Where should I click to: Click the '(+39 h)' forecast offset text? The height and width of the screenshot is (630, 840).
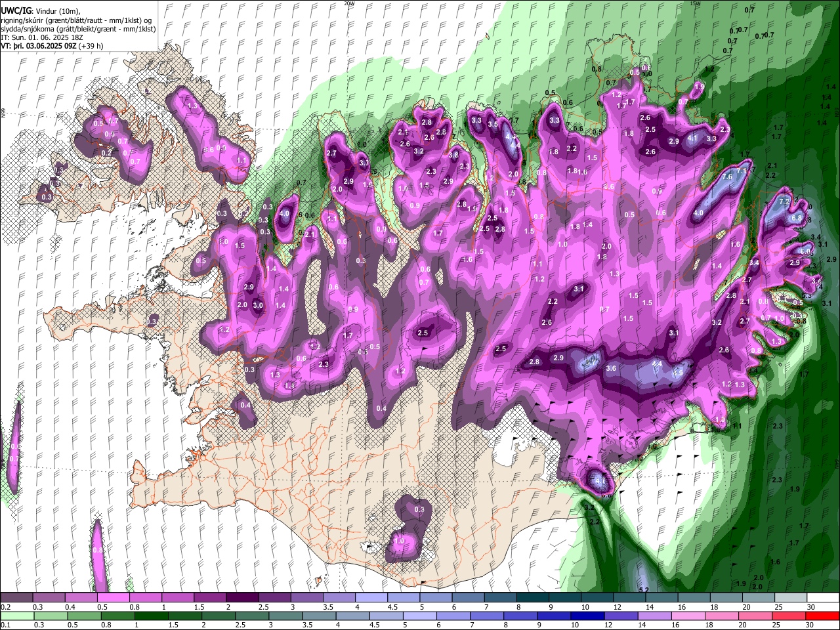tap(91, 47)
